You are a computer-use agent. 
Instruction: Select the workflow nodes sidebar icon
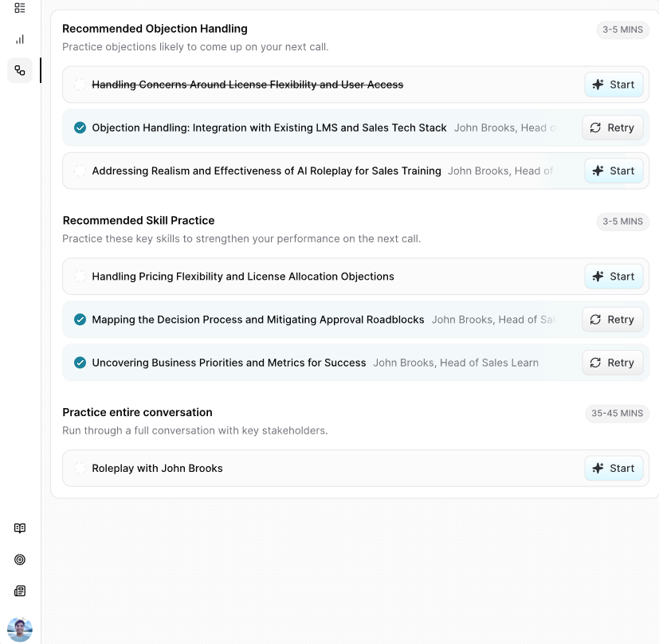click(x=20, y=70)
